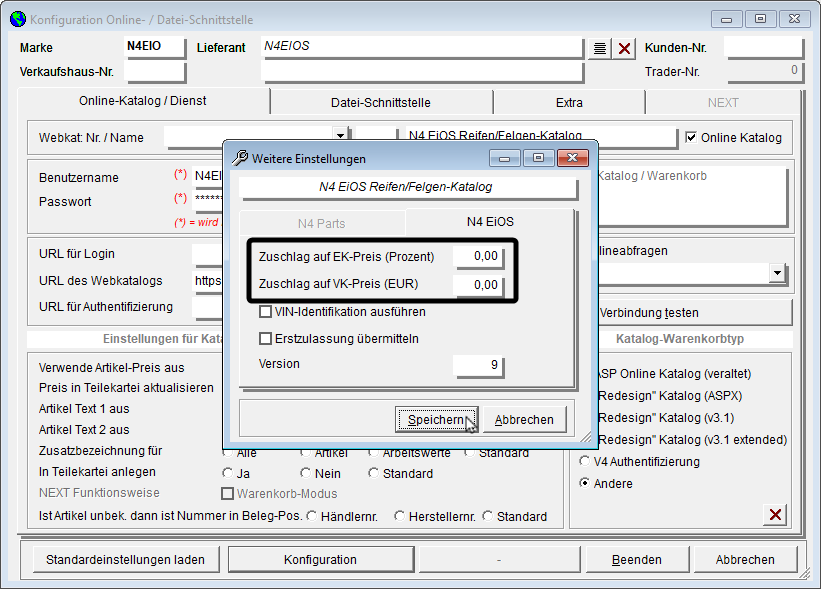Click Standardeinstellungen laden button
821x589 pixels.
[x=126, y=560]
